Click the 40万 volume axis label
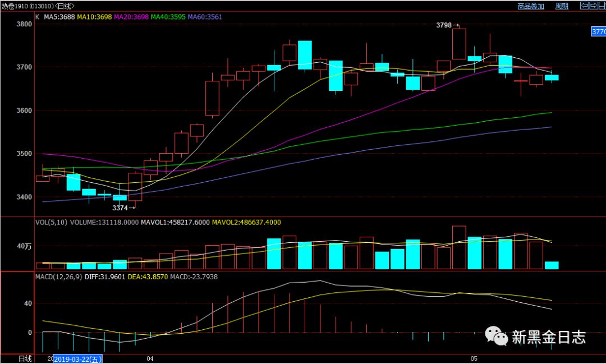Image resolution: width=606 pixels, height=364 pixels. (24, 246)
